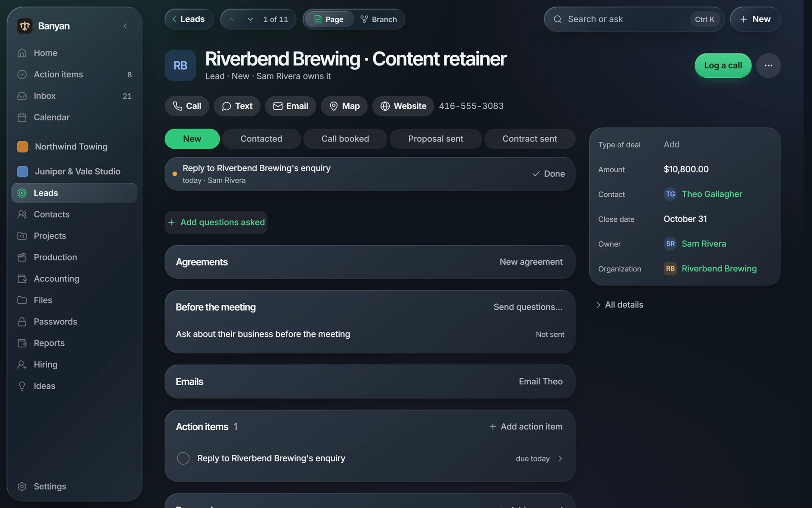Open Settings gear in sidebar
Viewport: 812px width, 508px height.
pyautogui.click(x=74, y=486)
